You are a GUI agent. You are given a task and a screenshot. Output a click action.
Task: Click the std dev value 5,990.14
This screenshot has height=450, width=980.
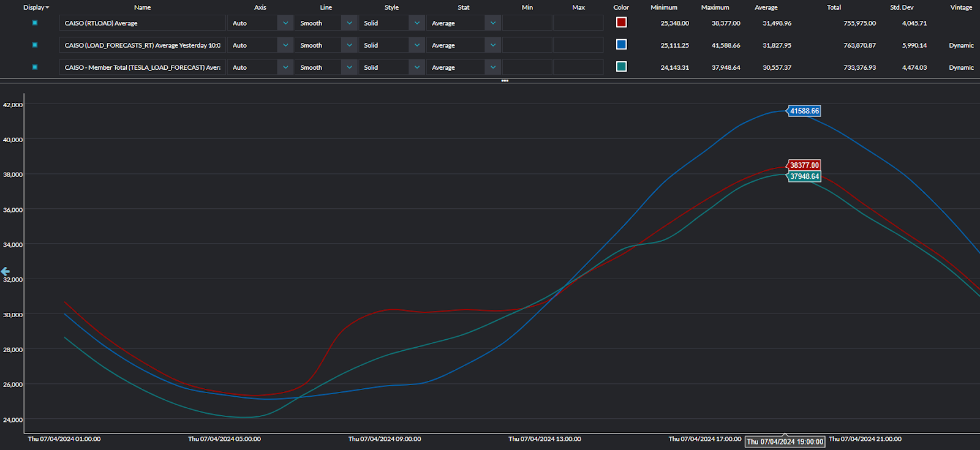914,45
